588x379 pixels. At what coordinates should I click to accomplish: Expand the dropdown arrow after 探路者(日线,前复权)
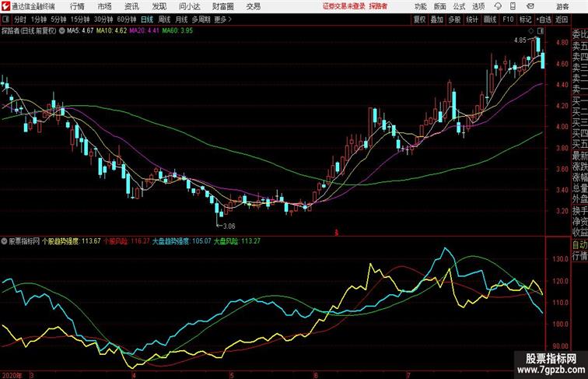tap(62, 31)
